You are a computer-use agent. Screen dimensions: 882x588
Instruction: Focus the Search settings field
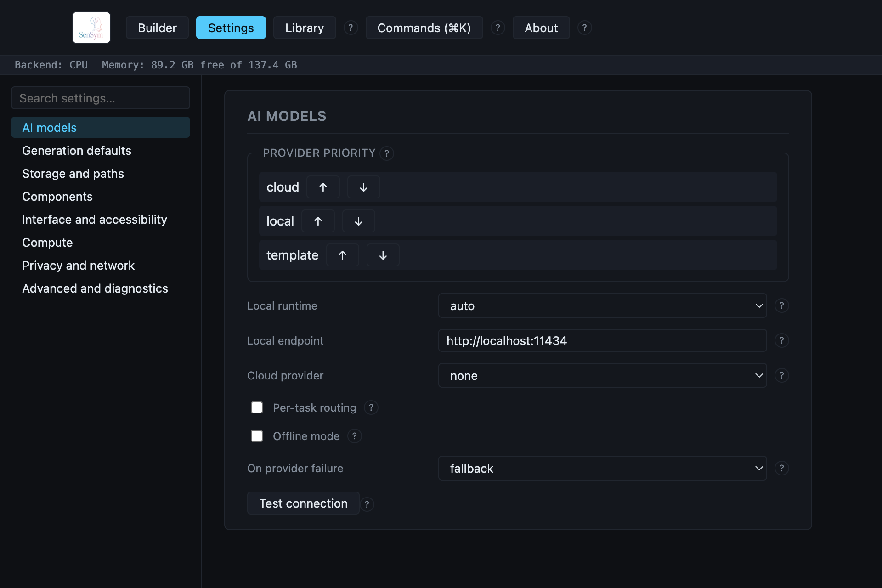[101, 98]
